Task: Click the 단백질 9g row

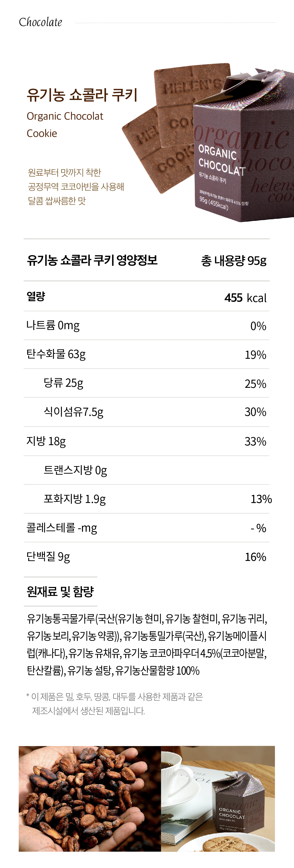Action: 147,557
